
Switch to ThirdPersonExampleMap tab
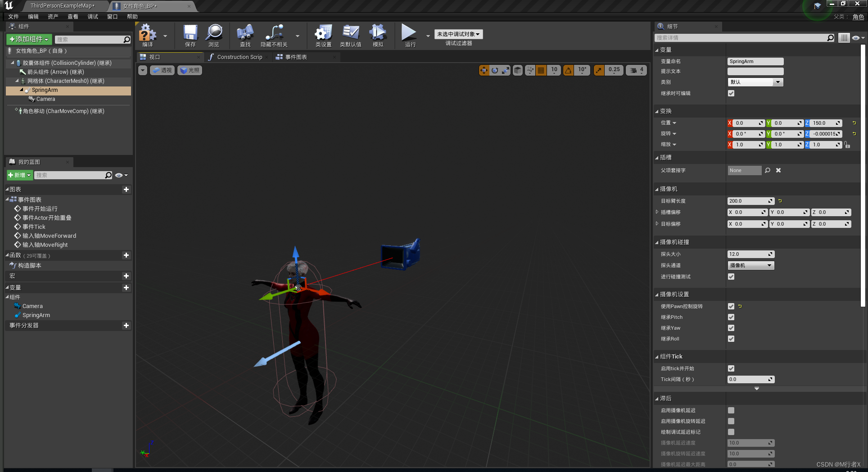click(62, 6)
